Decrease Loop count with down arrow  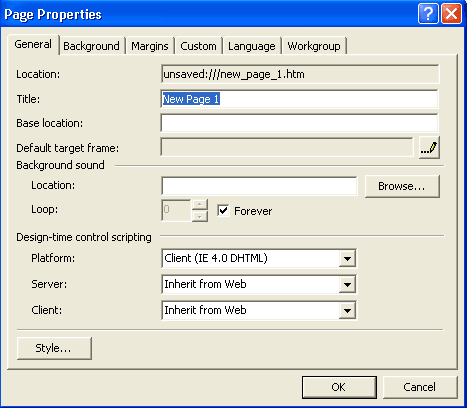200,216
